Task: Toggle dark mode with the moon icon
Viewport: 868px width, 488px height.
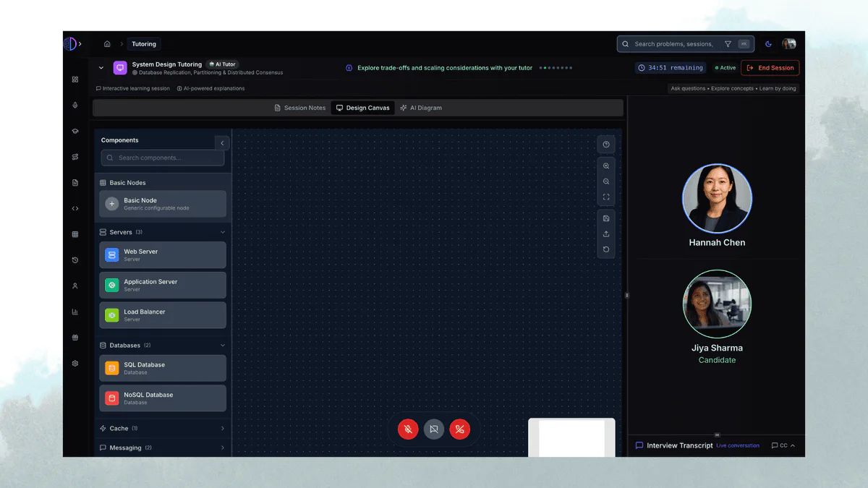Action: [x=768, y=44]
